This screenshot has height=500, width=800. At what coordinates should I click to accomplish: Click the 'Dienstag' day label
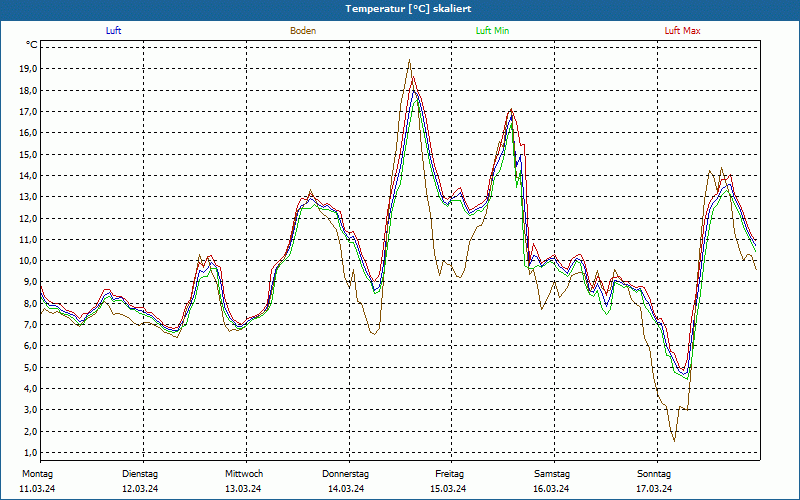click(x=140, y=474)
